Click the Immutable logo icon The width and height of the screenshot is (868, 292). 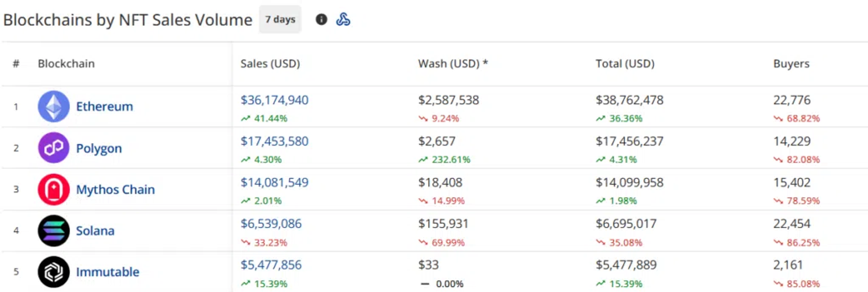pos(54,272)
